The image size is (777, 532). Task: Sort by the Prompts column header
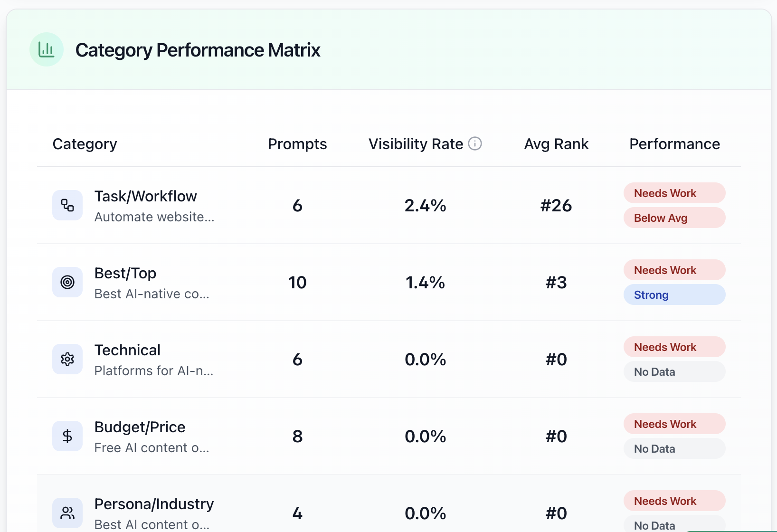(x=297, y=143)
